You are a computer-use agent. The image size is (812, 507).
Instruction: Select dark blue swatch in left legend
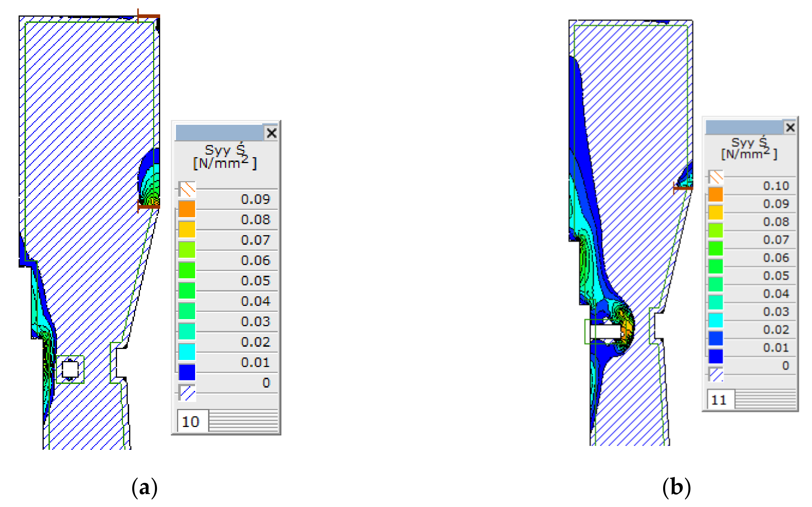pos(187,372)
